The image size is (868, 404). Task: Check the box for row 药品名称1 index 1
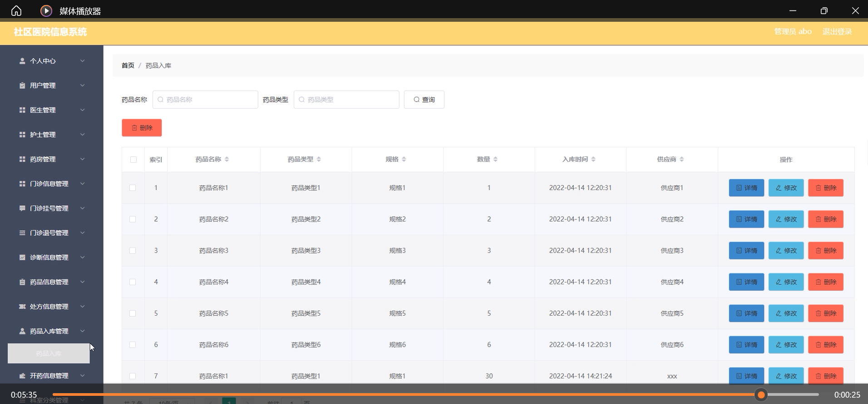pos(133,188)
